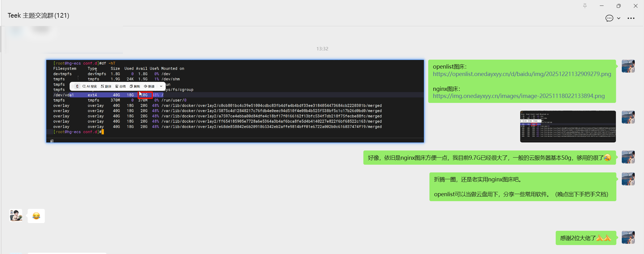This screenshot has height=254, width=644.
Task: Click the Teek 主题交流群 chat title
Action: click(38, 15)
